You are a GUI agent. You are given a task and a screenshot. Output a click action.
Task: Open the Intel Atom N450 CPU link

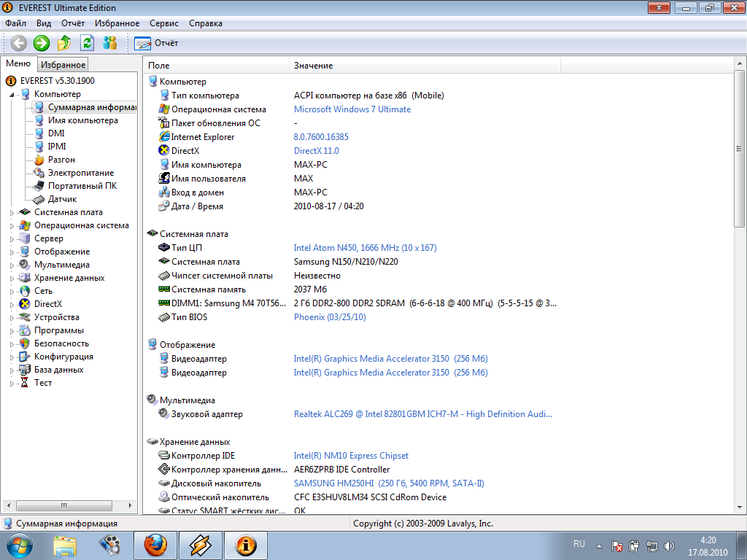click(365, 248)
